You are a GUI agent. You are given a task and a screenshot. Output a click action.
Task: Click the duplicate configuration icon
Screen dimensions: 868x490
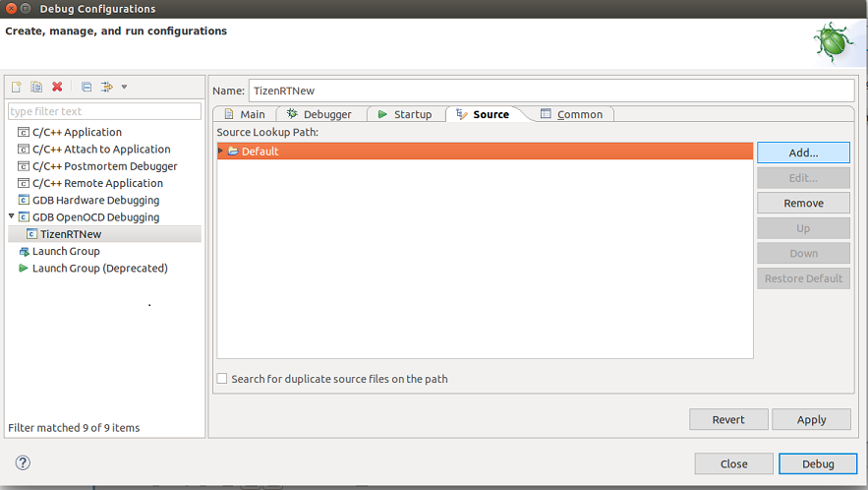36,88
